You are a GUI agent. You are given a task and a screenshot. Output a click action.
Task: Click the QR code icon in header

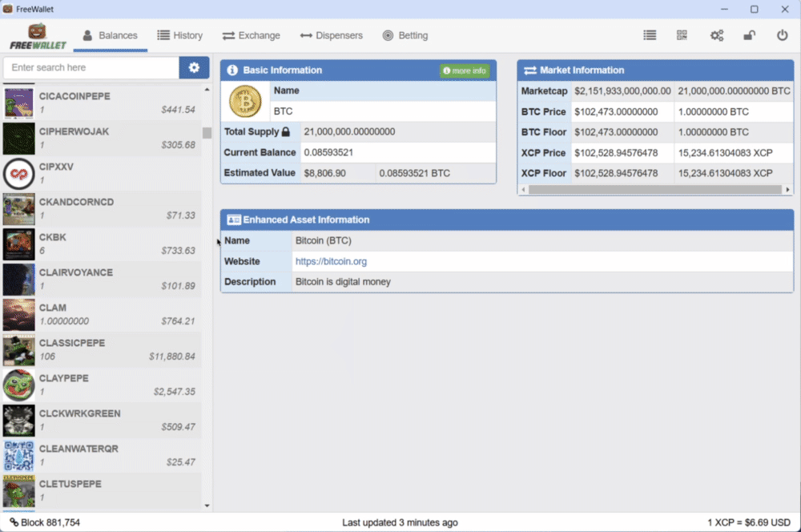(682, 34)
